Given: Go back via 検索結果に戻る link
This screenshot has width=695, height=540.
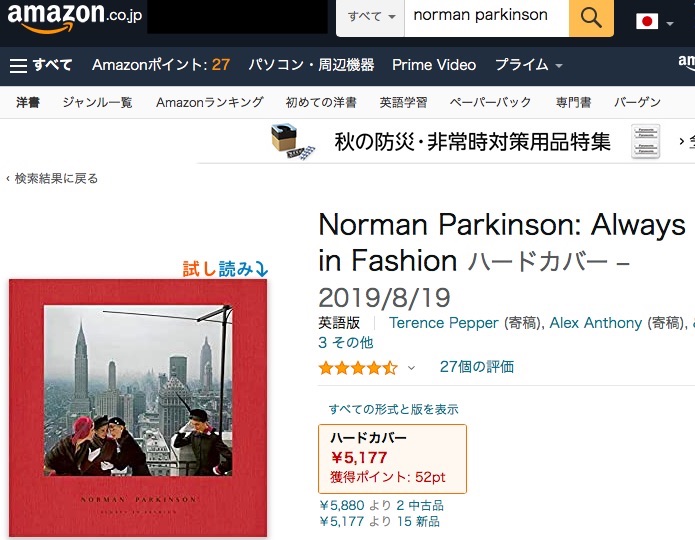Looking at the screenshot, I should (x=53, y=178).
